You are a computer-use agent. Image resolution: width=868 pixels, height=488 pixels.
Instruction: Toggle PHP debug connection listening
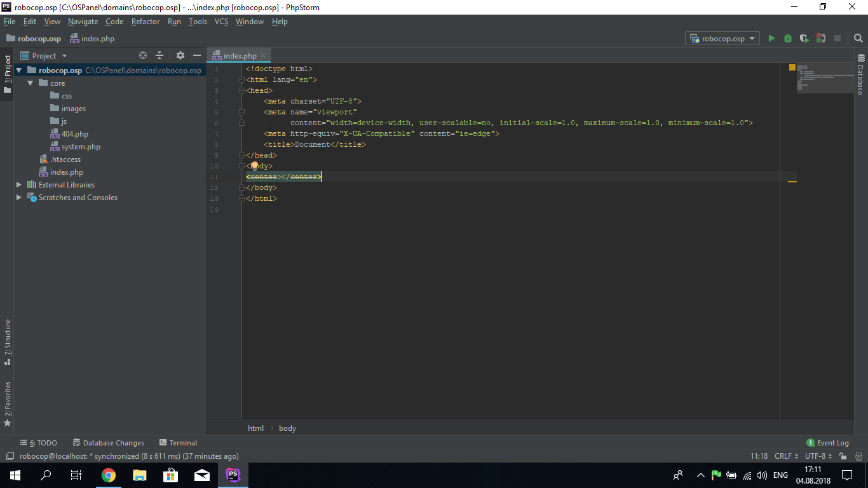tap(821, 39)
